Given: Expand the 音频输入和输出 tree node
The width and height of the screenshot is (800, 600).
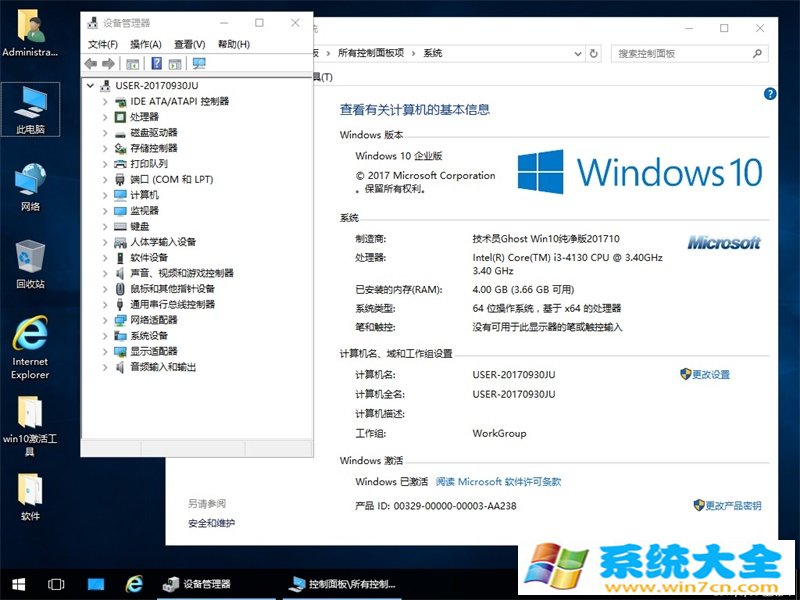Looking at the screenshot, I should [105, 367].
